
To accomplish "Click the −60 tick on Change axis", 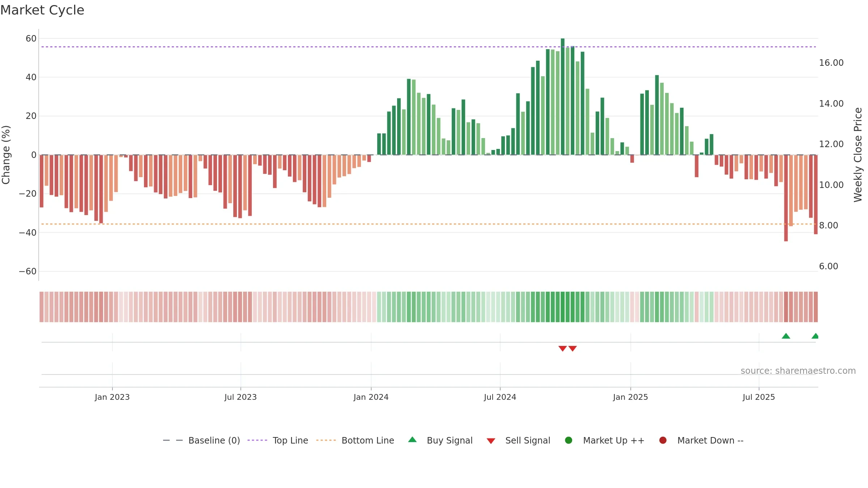I will (x=28, y=271).
